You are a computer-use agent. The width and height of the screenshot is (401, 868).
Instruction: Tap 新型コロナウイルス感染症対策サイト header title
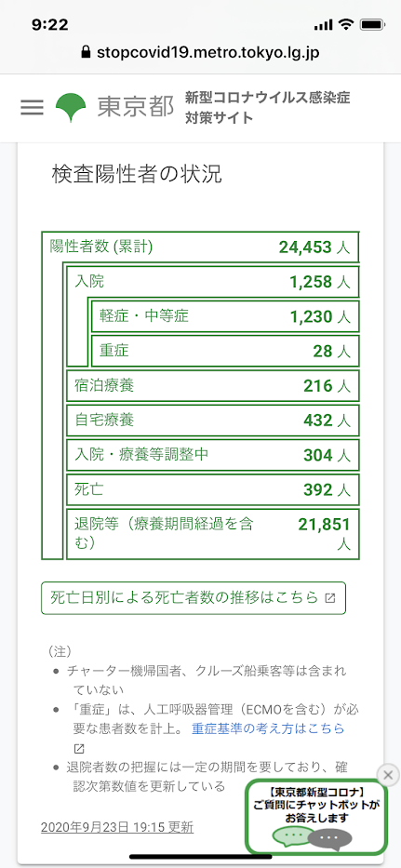268,107
